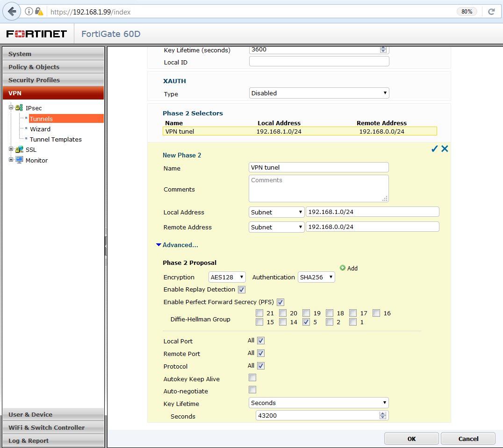Open the Policy & Objects menu section
503x448 pixels.
[x=53, y=67]
